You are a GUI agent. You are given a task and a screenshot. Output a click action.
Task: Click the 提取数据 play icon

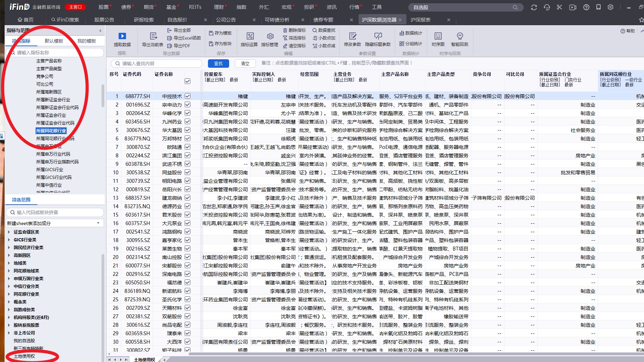click(x=122, y=36)
